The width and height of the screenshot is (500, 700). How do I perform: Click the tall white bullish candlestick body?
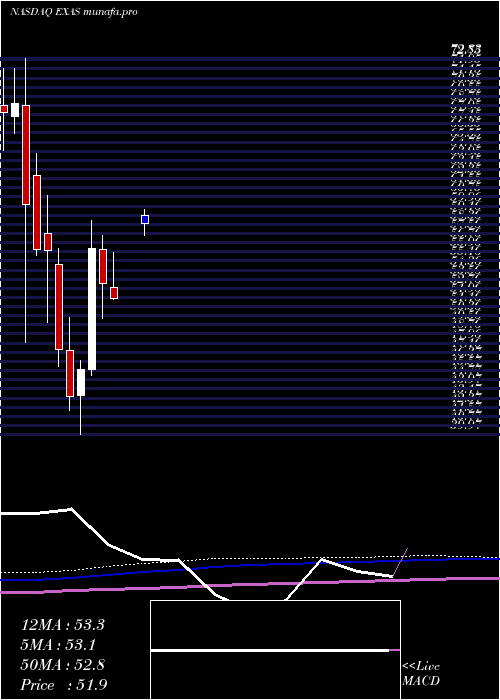pos(92,309)
